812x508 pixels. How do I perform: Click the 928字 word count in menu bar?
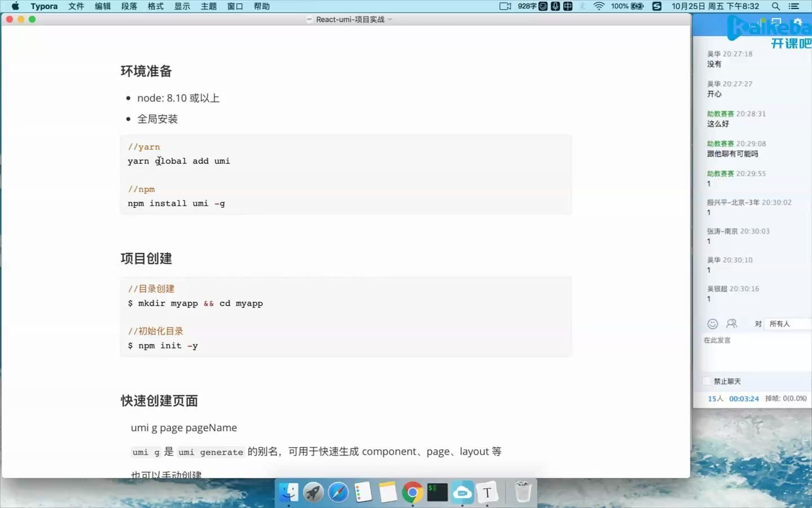click(527, 6)
